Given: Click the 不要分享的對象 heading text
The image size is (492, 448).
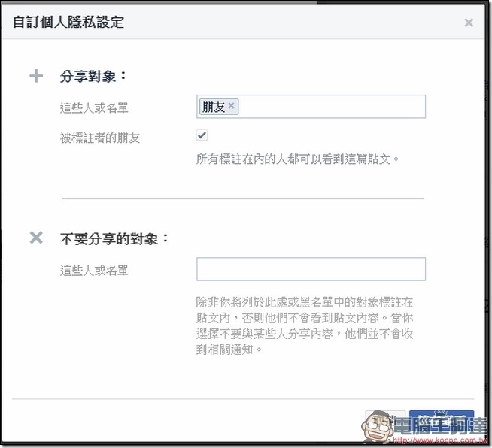Looking at the screenshot, I should 114,238.
